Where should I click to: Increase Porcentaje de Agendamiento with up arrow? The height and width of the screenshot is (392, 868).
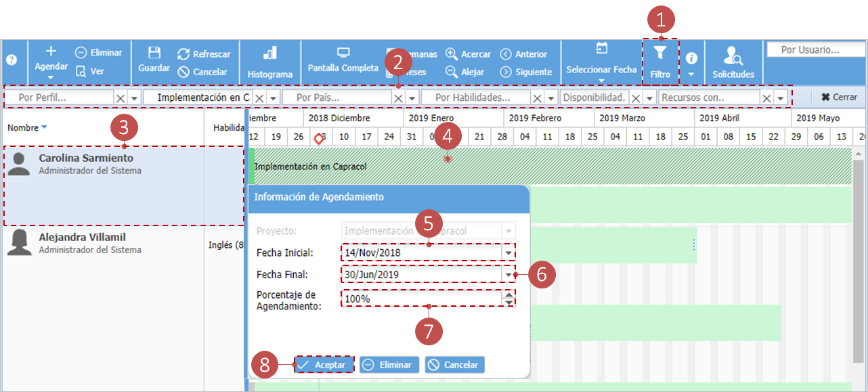pyautogui.click(x=509, y=295)
